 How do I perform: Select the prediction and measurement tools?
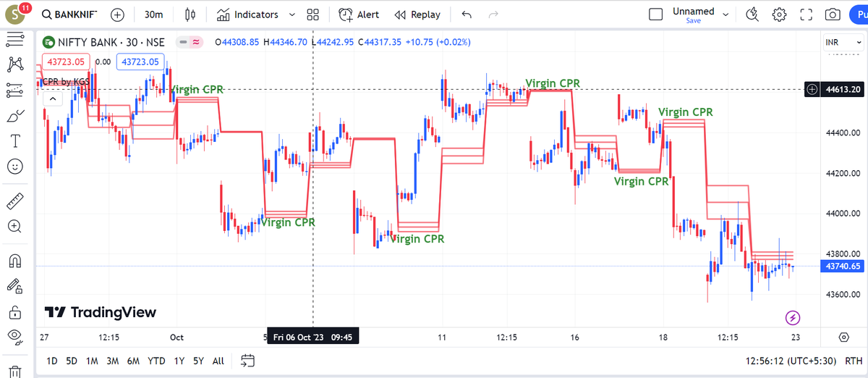point(14,91)
